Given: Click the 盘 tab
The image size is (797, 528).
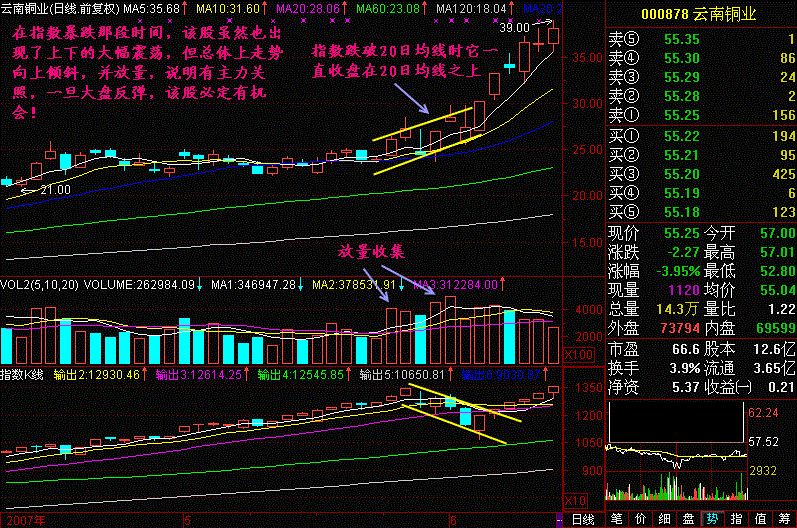Looking at the screenshot, I should tap(688, 519).
